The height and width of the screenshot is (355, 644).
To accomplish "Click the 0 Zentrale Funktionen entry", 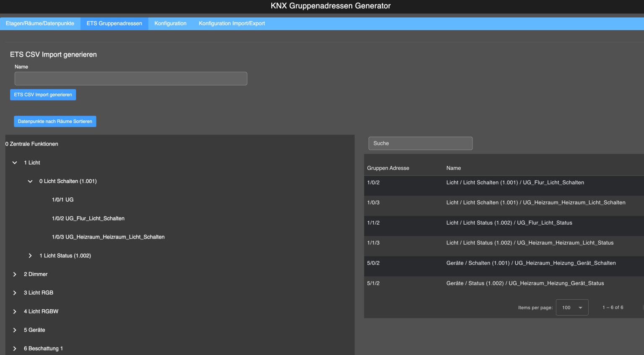I will [x=32, y=144].
